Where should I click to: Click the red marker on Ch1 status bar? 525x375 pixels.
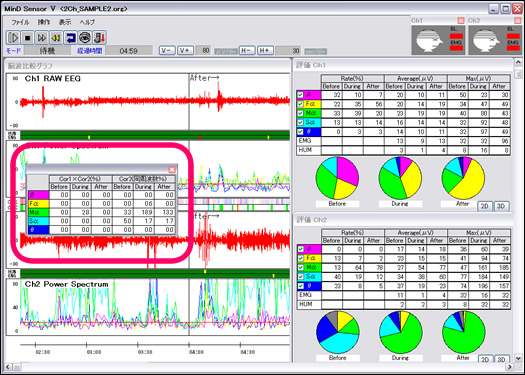[200, 137]
